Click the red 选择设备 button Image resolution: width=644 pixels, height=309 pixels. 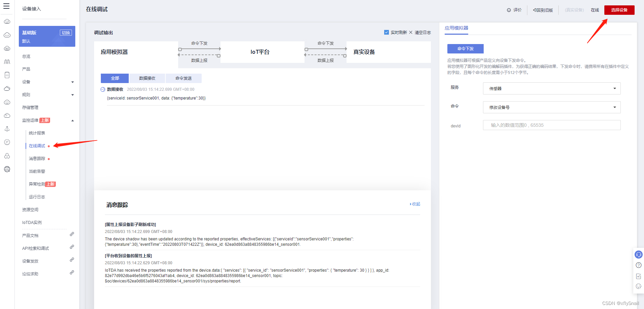click(619, 10)
